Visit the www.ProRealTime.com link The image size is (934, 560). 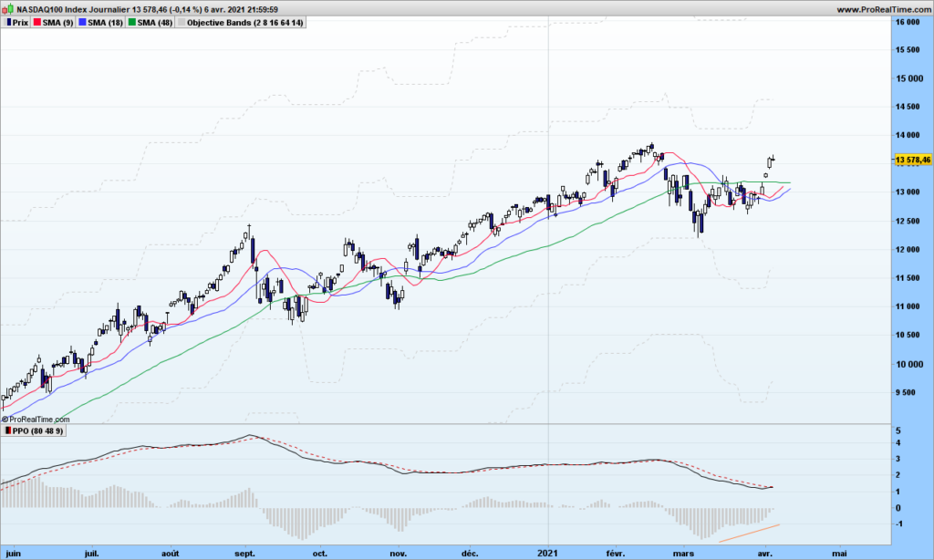[883, 9]
